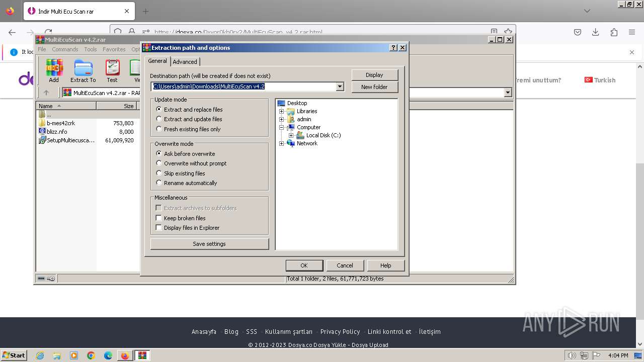Click the help question mark in dialog title
Image resolution: width=644 pixels, height=362 pixels.
tap(393, 48)
